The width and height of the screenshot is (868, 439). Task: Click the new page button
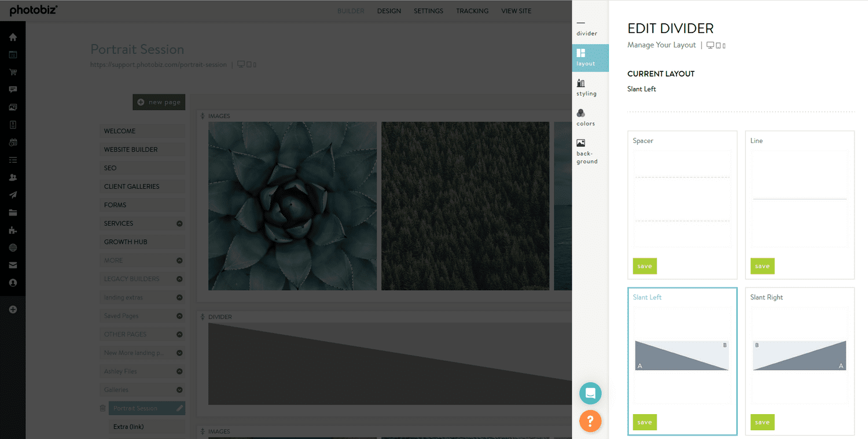click(x=159, y=101)
